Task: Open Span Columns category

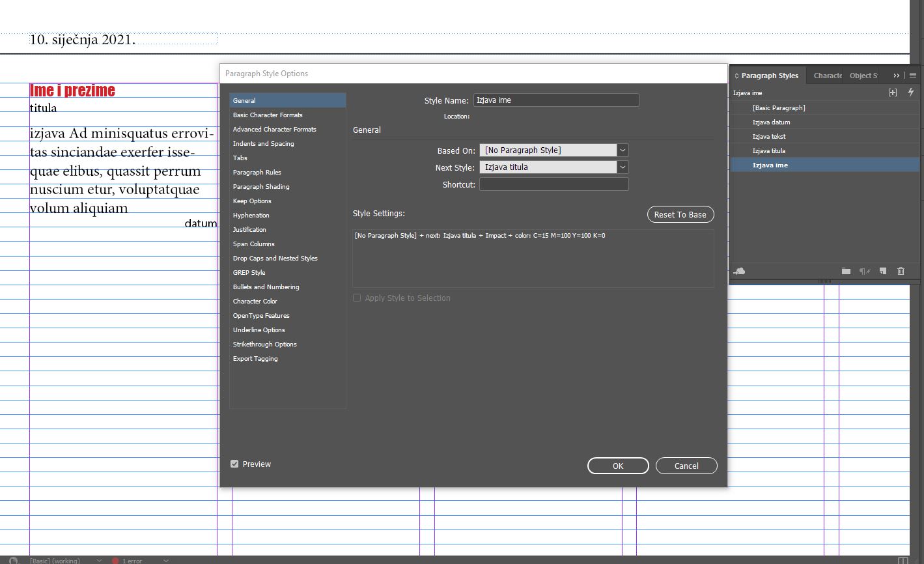Action: 287,244
